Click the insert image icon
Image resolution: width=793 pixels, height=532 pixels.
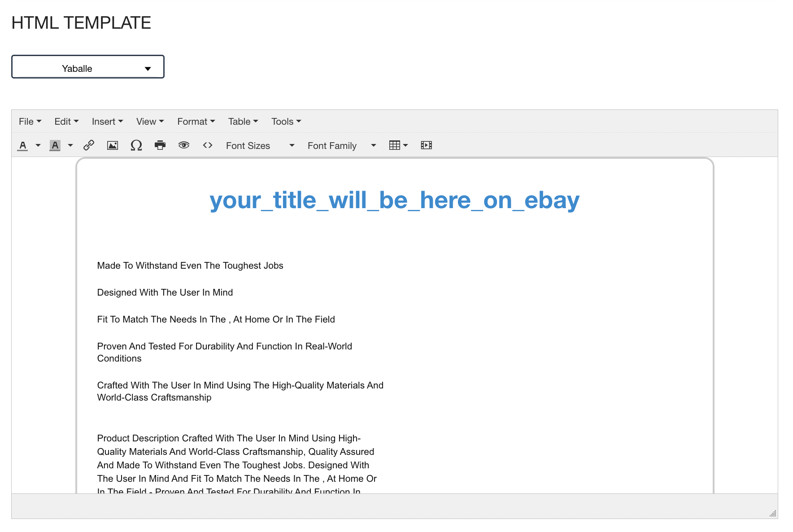click(x=113, y=145)
